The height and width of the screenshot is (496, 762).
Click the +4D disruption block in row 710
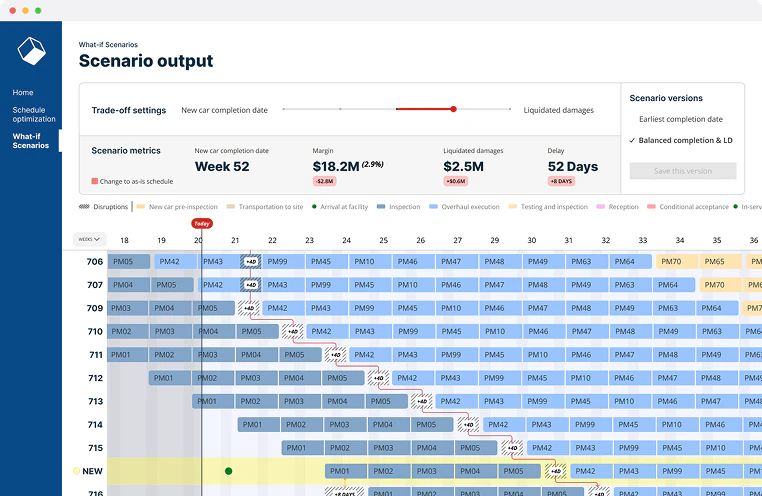293,331
